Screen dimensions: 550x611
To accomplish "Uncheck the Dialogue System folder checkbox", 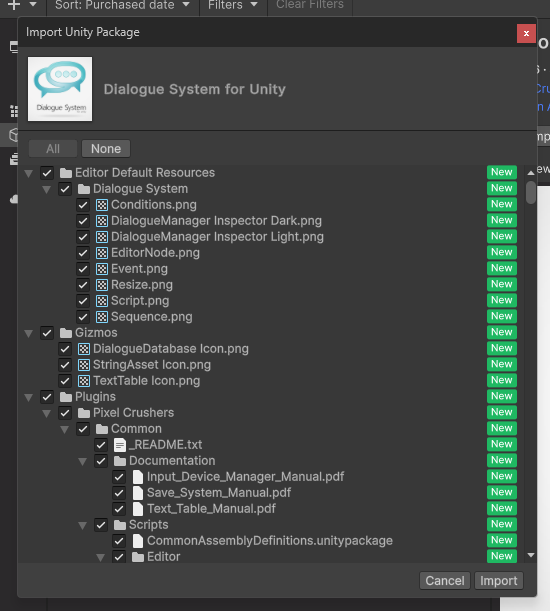I will click(x=65, y=189).
